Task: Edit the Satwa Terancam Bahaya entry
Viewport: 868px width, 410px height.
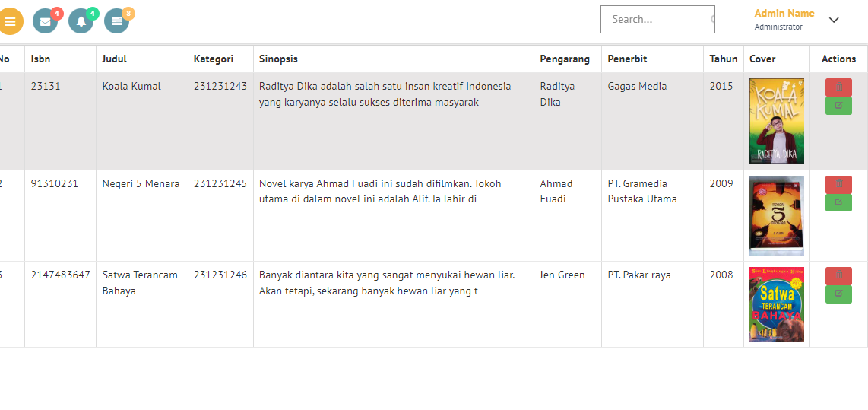Action: click(838, 294)
